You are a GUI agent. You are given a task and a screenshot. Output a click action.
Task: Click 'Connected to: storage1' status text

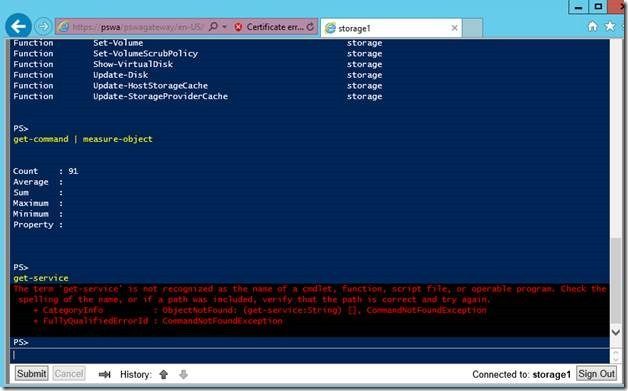point(521,374)
